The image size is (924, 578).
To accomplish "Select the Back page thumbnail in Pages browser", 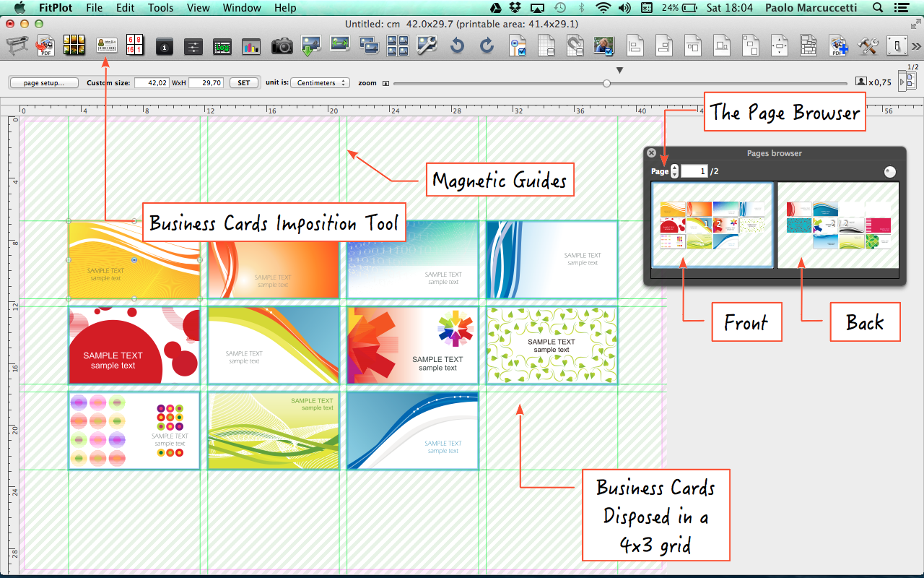I will [837, 225].
